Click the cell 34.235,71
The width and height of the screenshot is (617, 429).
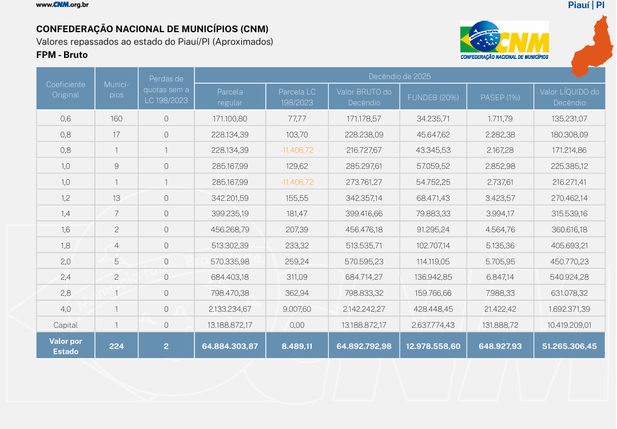(433, 118)
